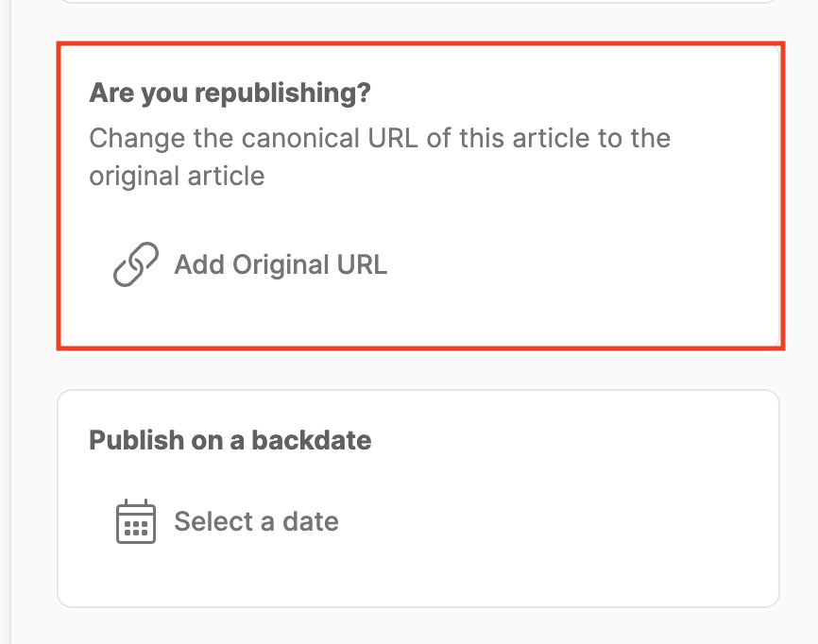This screenshot has width=818, height=644.
Task: Select the highlighted republishing card
Action: 421,194
